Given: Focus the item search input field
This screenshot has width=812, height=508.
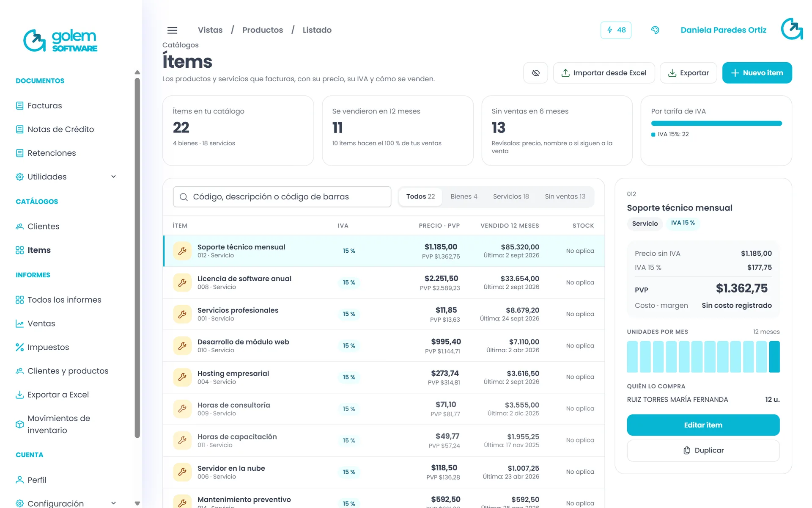Looking at the screenshot, I should pyautogui.click(x=282, y=197).
